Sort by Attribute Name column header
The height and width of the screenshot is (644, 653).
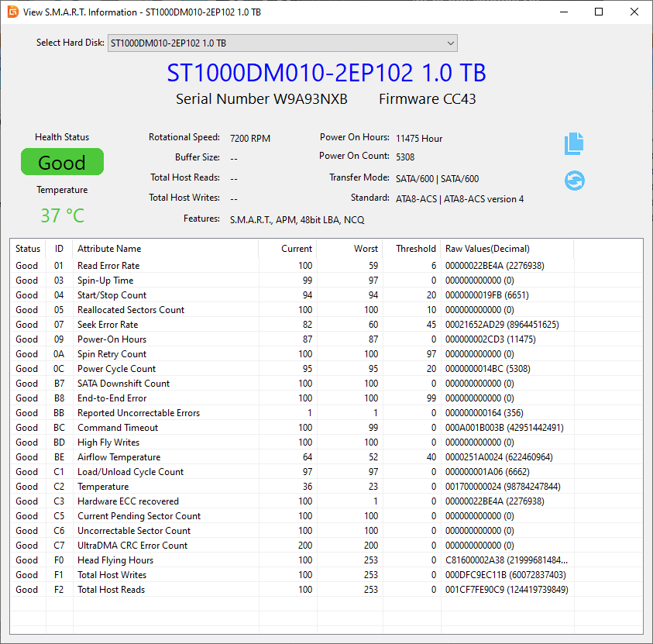[x=166, y=249]
